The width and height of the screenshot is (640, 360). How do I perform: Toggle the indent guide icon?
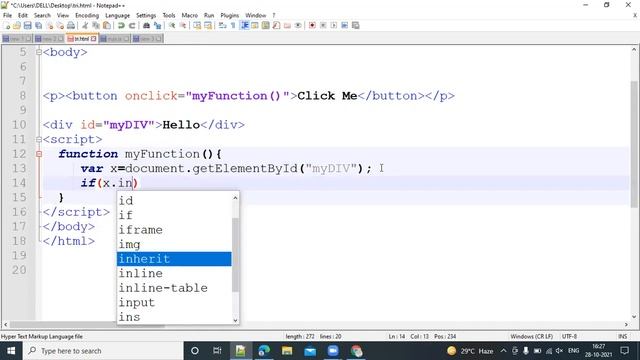click(244, 25)
